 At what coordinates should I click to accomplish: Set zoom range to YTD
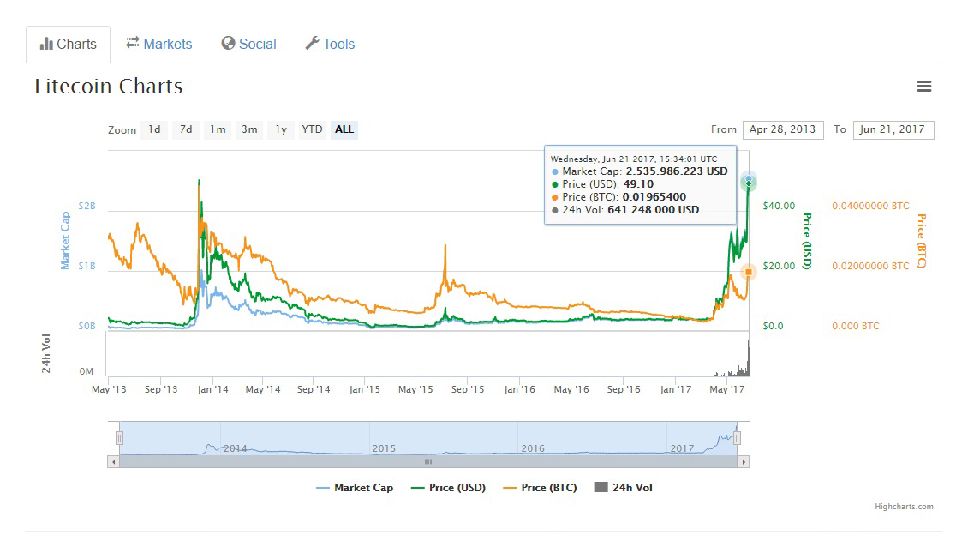pos(312,129)
